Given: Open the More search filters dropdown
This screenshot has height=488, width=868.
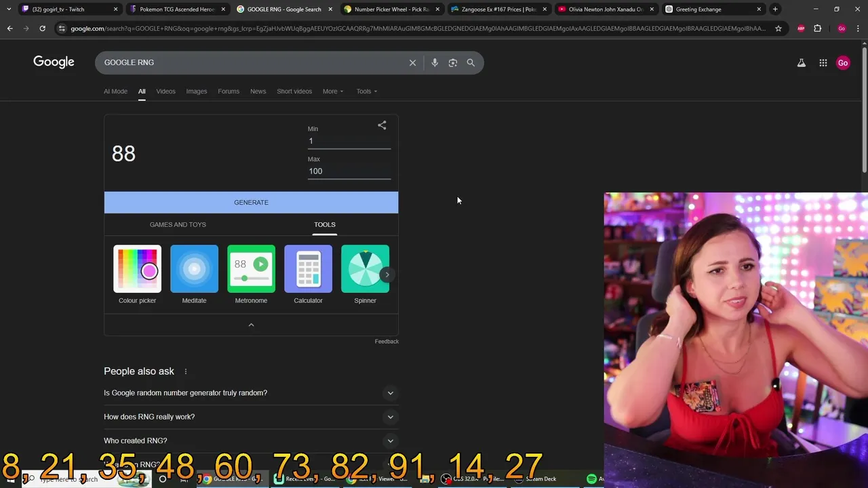Looking at the screenshot, I should [333, 91].
